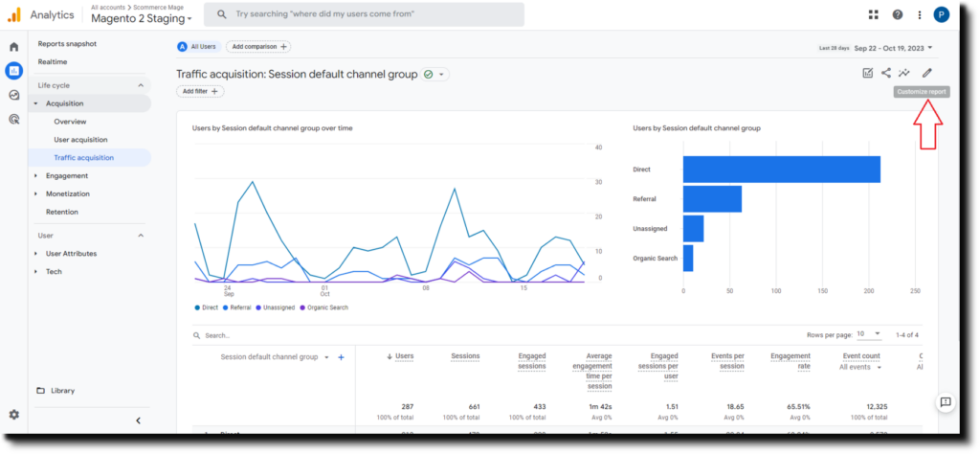This screenshot has width=980, height=454.
Task: Open the Advertising icon in left rail
Action: [13, 119]
